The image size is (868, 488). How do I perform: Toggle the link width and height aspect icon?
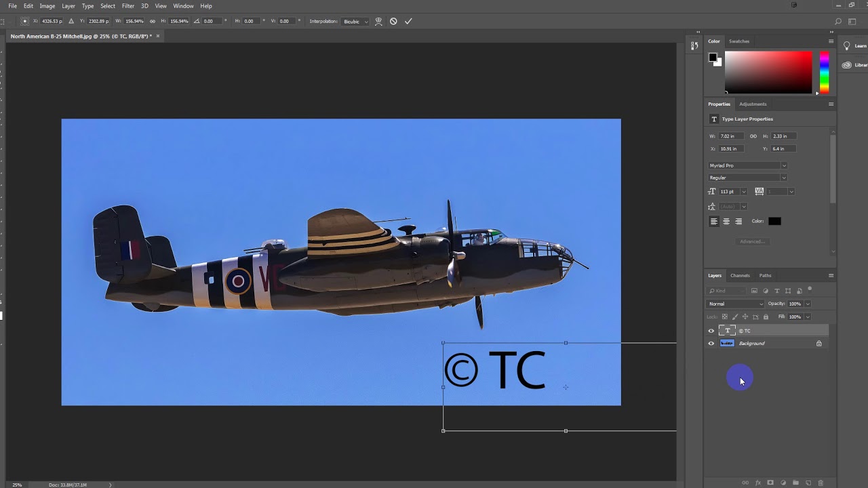152,21
